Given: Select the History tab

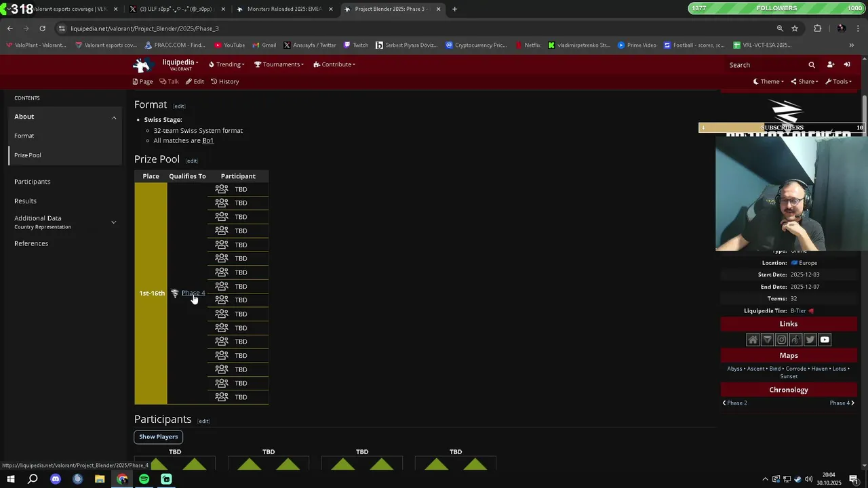Looking at the screenshot, I should point(224,81).
